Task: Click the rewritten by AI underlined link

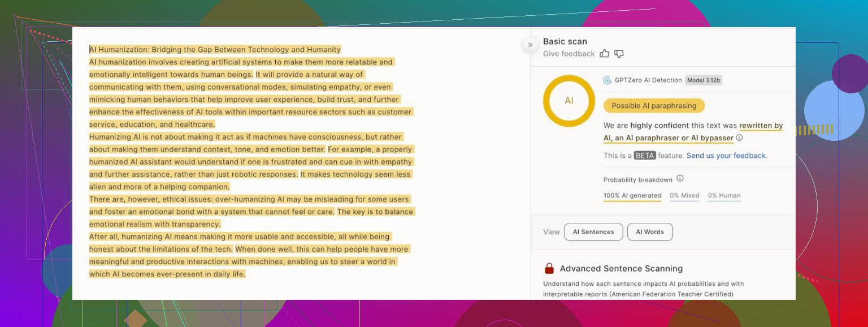Action: coord(761,126)
